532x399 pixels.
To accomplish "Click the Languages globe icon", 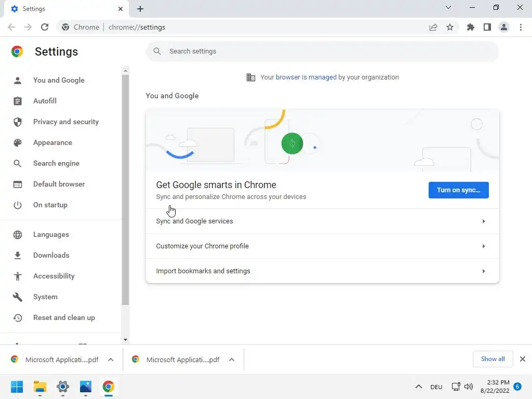I will coord(18,234).
